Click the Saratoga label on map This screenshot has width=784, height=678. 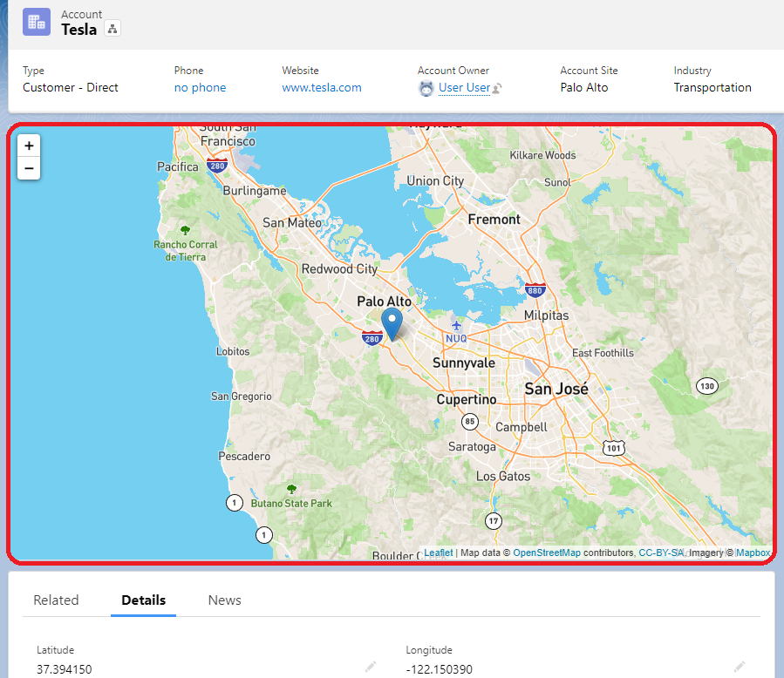tap(472, 447)
